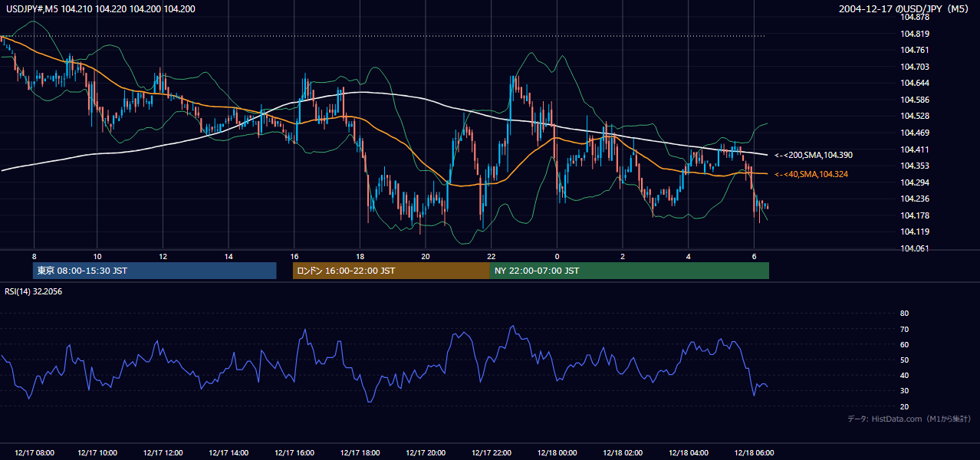980x460 pixels.
Task: Click price axis value 104.236
Action: 915,199
